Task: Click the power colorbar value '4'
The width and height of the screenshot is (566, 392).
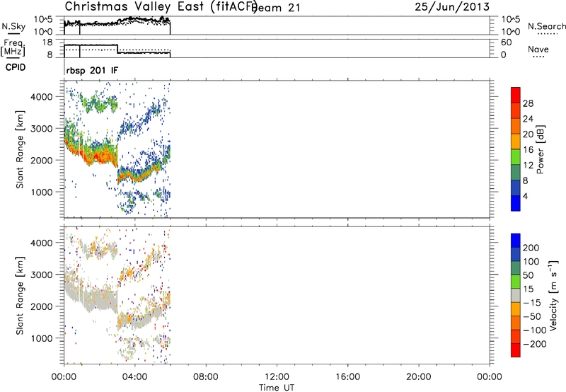Action: 525,196
